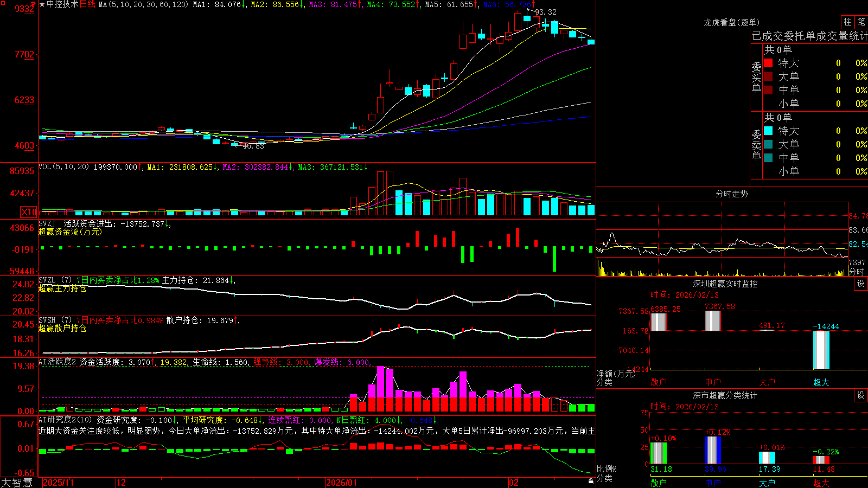Open 设 settings for 深市超赢分类统计
The width and height of the screenshot is (868, 488).
(x=861, y=395)
